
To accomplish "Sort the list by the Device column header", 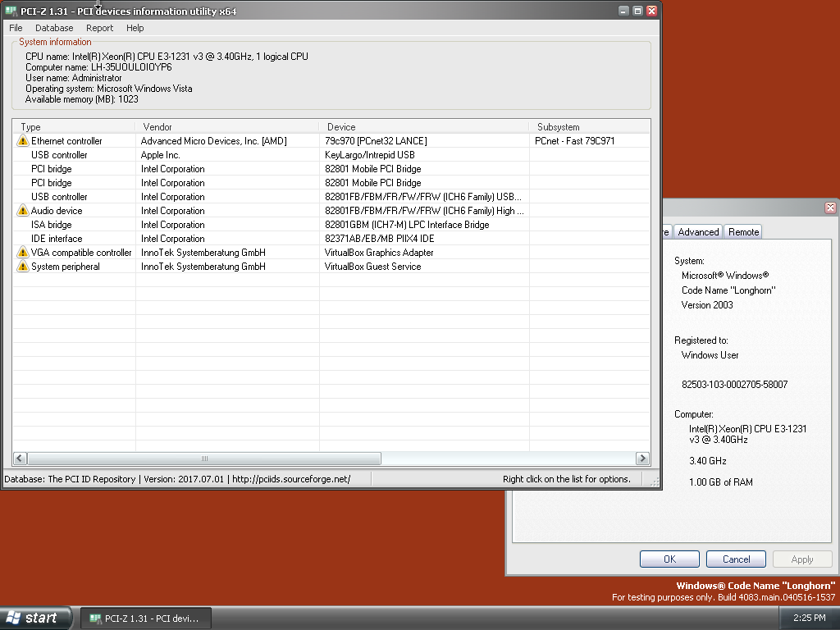I will point(424,127).
